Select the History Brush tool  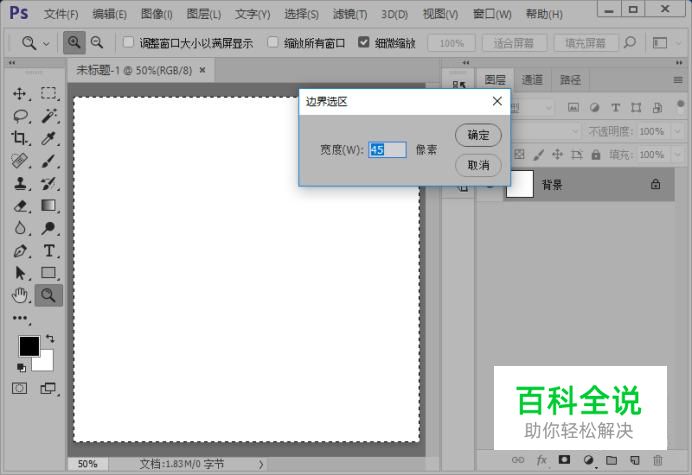[x=48, y=183]
